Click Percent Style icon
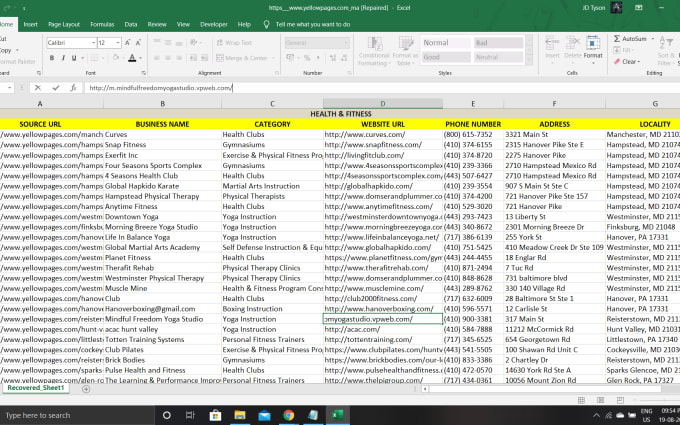This screenshot has width=680, height=425. tap(307, 58)
